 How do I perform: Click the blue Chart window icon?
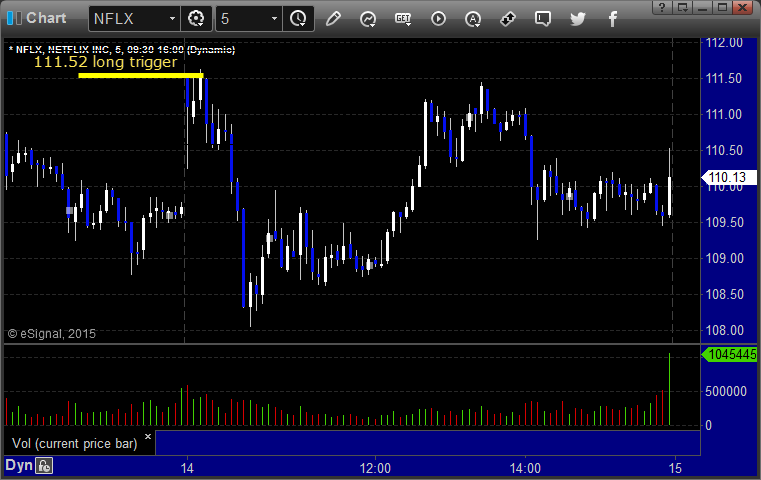coord(14,18)
